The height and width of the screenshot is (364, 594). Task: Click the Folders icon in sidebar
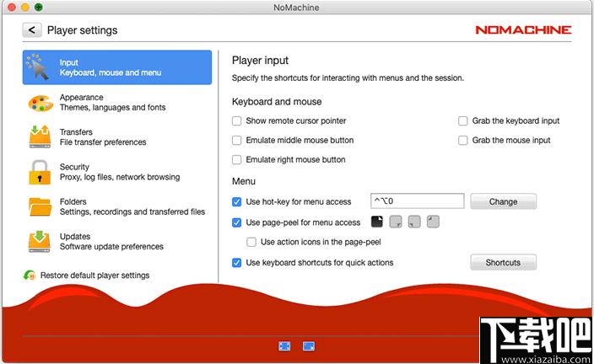tap(40, 206)
